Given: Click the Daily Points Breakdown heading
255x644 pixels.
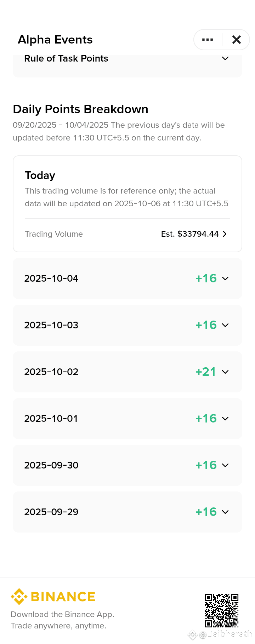Looking at the screenshot, I should tap(81, 109).
